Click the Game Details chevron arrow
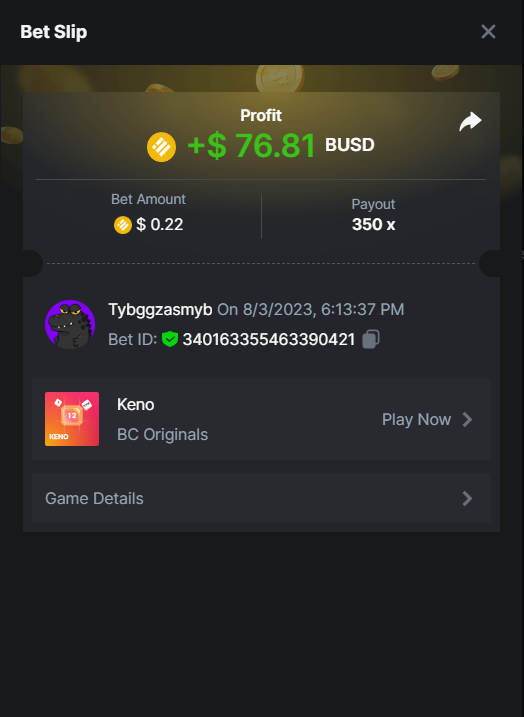Image resolution: width=524 pixels, height=717 pixels. pyautogui.click(x=467, y=498)
